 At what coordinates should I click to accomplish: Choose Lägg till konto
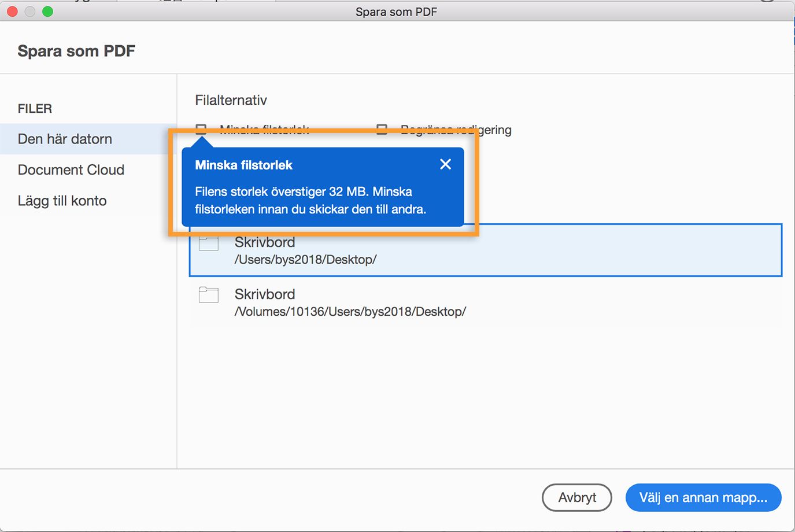coord(62,201)
